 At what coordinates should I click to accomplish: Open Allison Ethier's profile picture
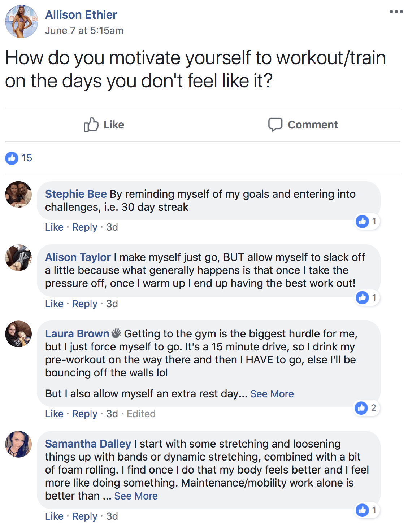[x=22, y=22]
